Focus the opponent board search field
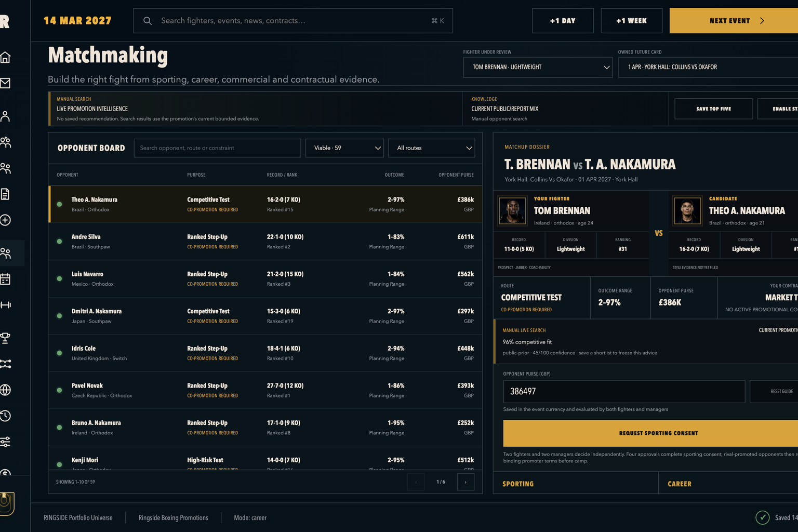The height and width of the screenshot is (532, 798). click(217, 148)
